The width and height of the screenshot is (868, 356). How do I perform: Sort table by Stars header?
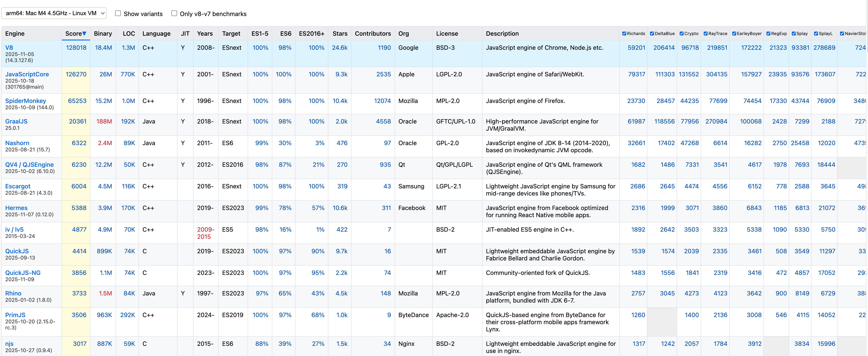click(340, 34)
